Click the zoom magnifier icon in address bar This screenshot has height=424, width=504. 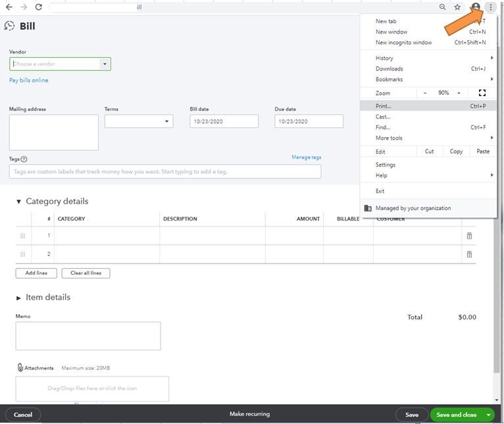pyautogui.click(x=443, y=7)
